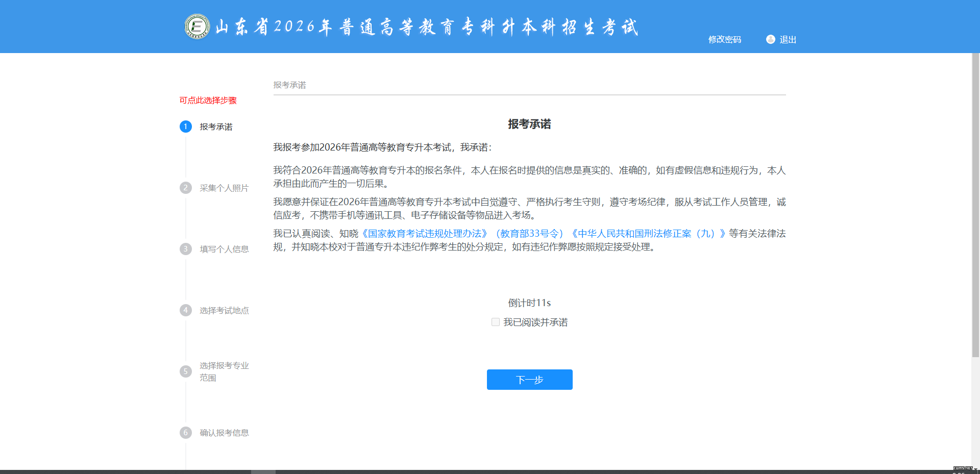Screen dimensions: 980x474
Task: Check the 我已阅读并承诺 checkbox
Action: click(x=495, y=322)
